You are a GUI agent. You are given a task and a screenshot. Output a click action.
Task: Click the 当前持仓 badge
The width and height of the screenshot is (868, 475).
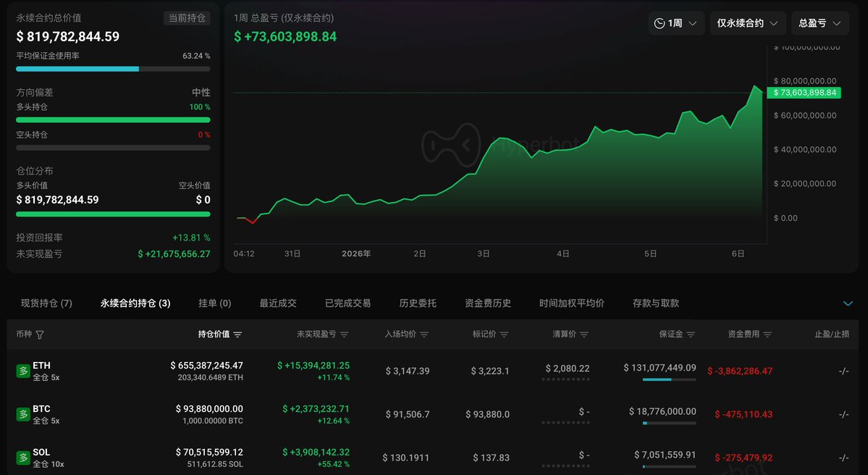click(187, 17)
